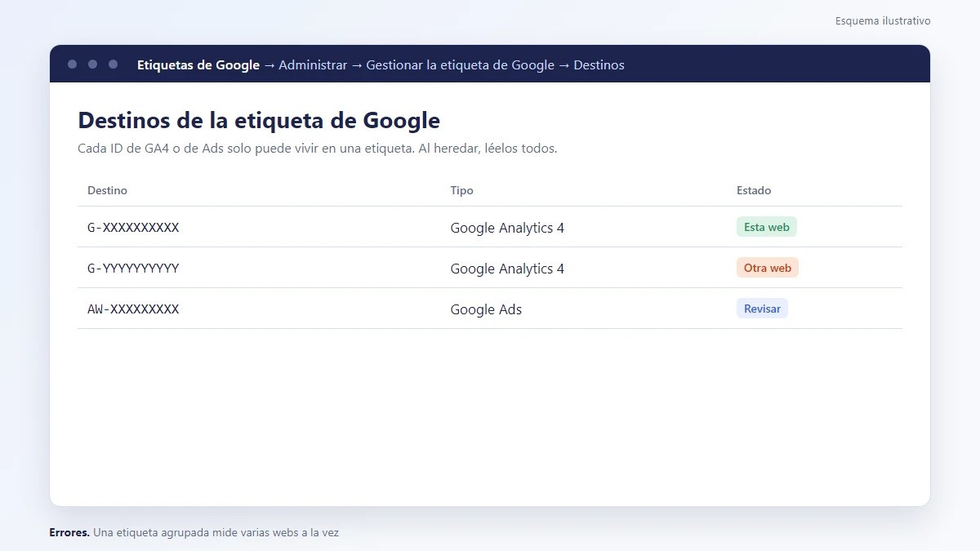
Task: Click the Destino column header
Action: tap(107, 190)
